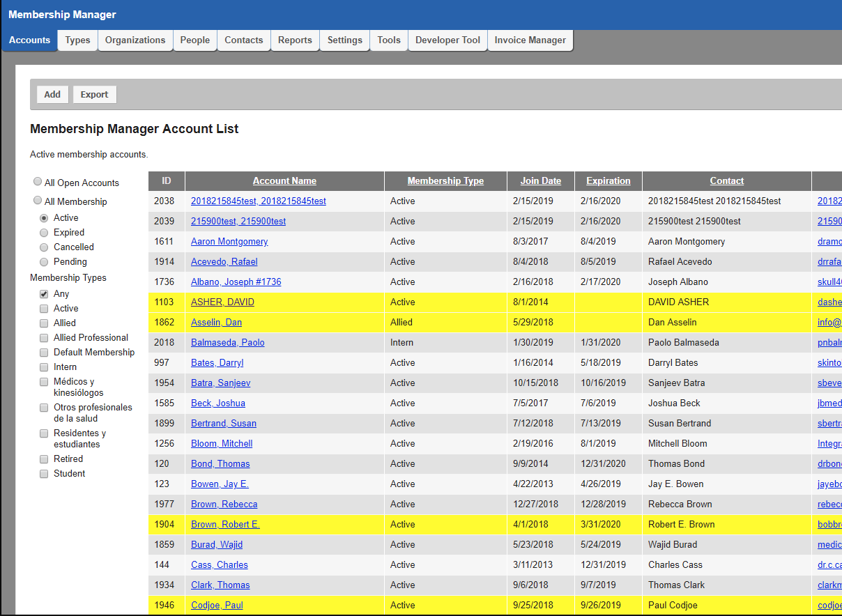Go to the Invoice Manager tab
The width and height of the screenshot is (842, 616).
(x=530, y=40)
